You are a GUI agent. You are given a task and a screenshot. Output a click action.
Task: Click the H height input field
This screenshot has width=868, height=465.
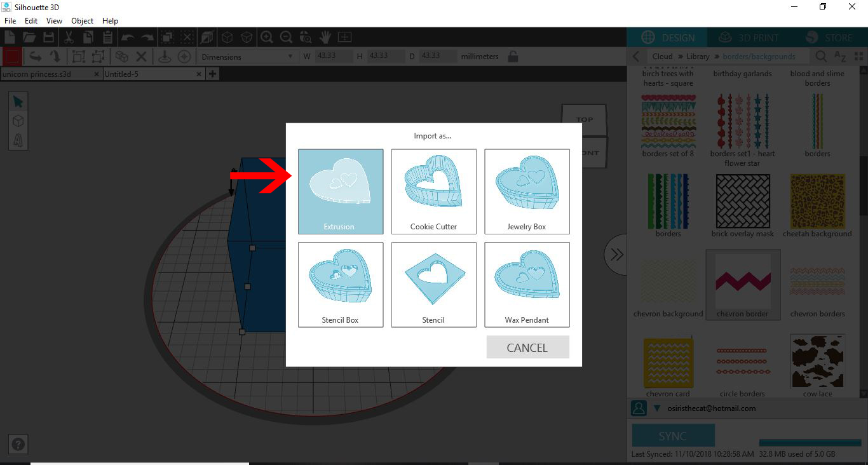click(386, 57)
